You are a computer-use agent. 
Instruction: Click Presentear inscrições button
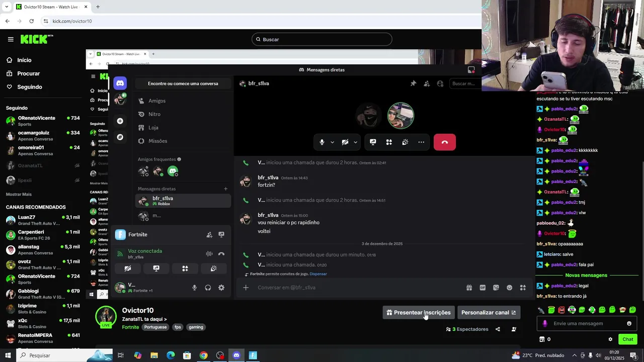[x=419, y=312]
